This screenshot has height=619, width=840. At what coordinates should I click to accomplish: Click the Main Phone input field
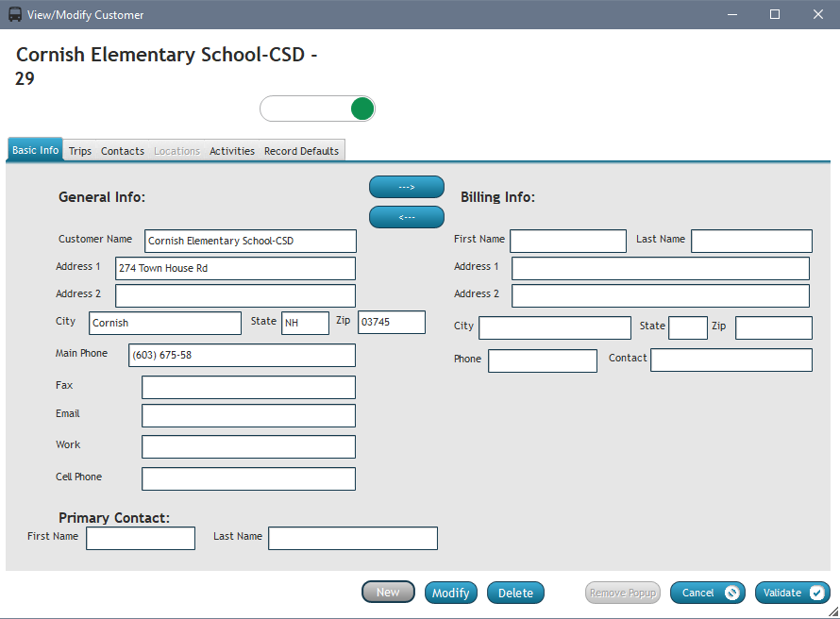click(242, 355)
